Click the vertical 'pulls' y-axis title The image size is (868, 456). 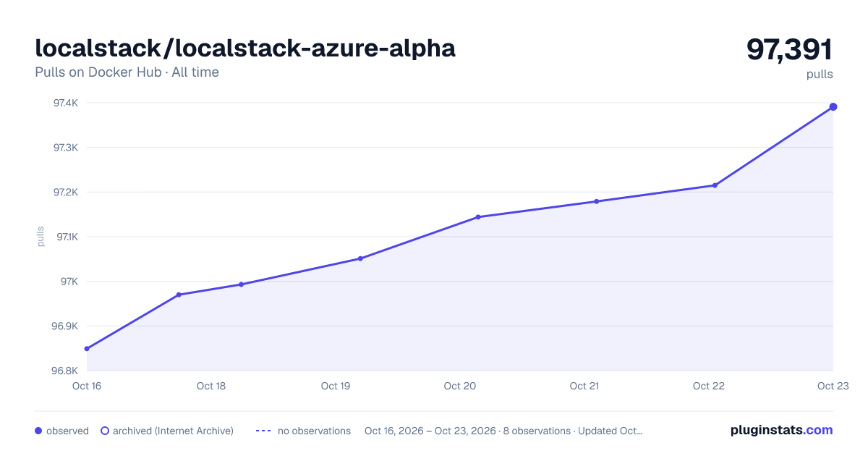[41, 237]
